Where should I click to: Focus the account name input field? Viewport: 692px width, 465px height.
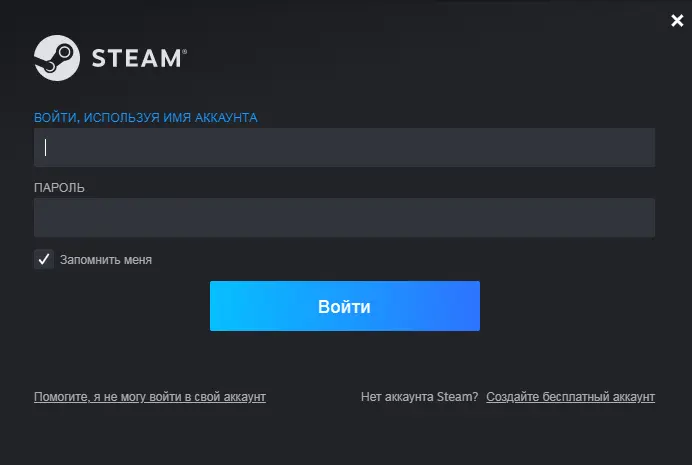(344, 147)
